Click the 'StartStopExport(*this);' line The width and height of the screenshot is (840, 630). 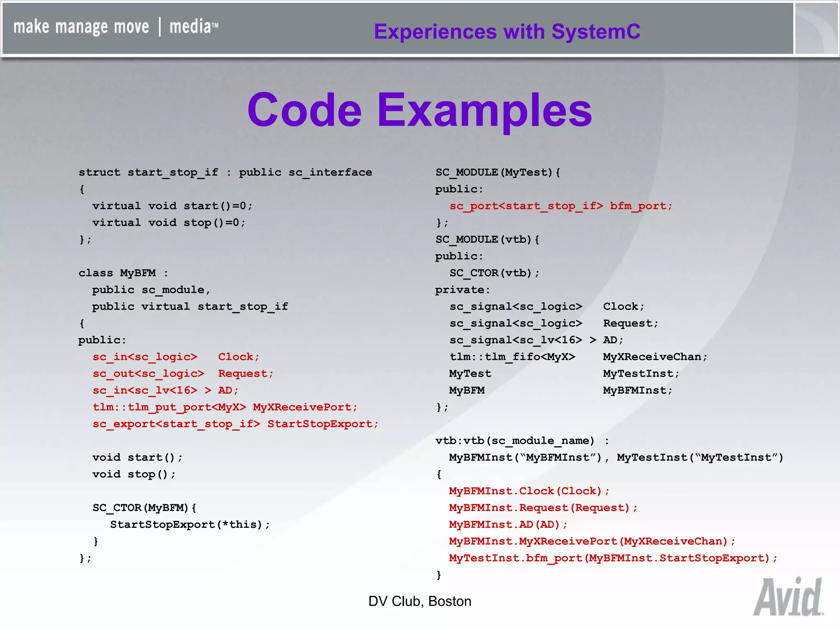pos(190,525)
